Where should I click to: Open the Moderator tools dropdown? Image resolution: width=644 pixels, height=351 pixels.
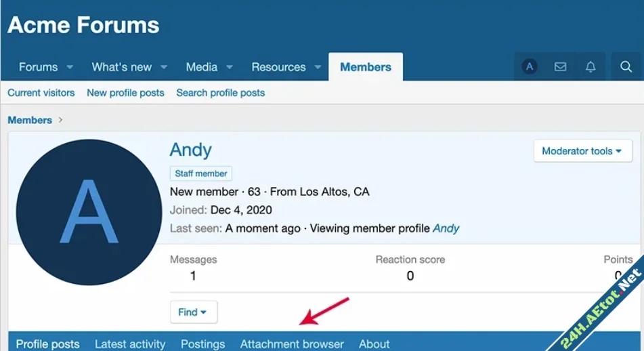[582, 151]
